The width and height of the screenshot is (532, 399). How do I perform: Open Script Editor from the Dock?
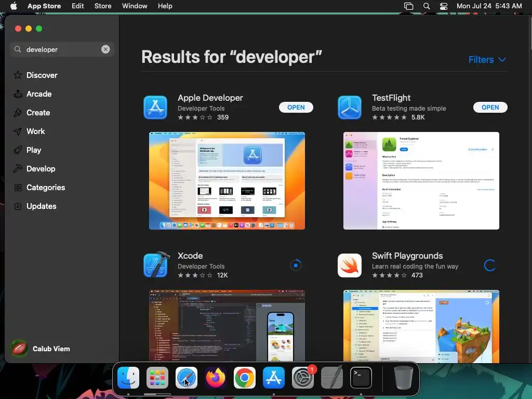pyautogui.click(x=332, y=378)
